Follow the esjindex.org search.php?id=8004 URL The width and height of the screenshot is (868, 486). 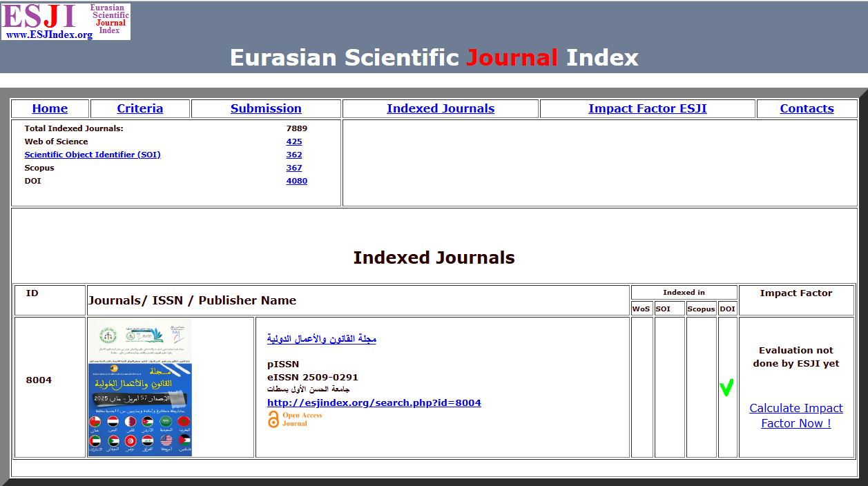[374, 402]
